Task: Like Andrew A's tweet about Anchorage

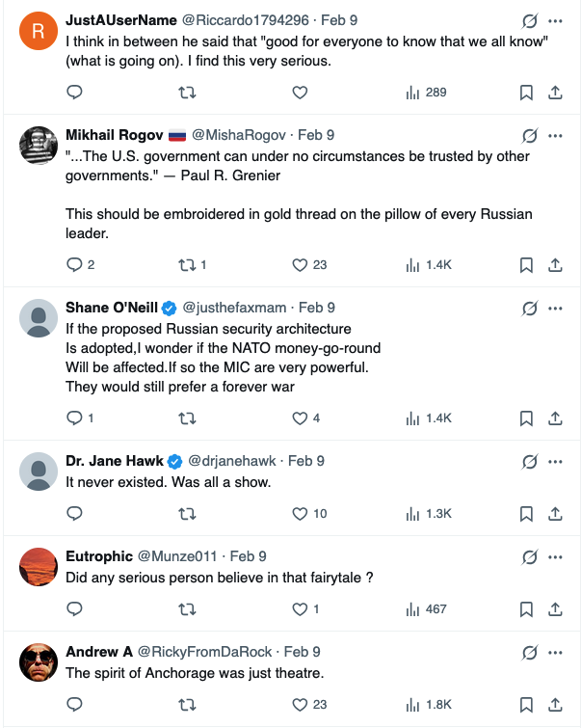Action: 299,704
